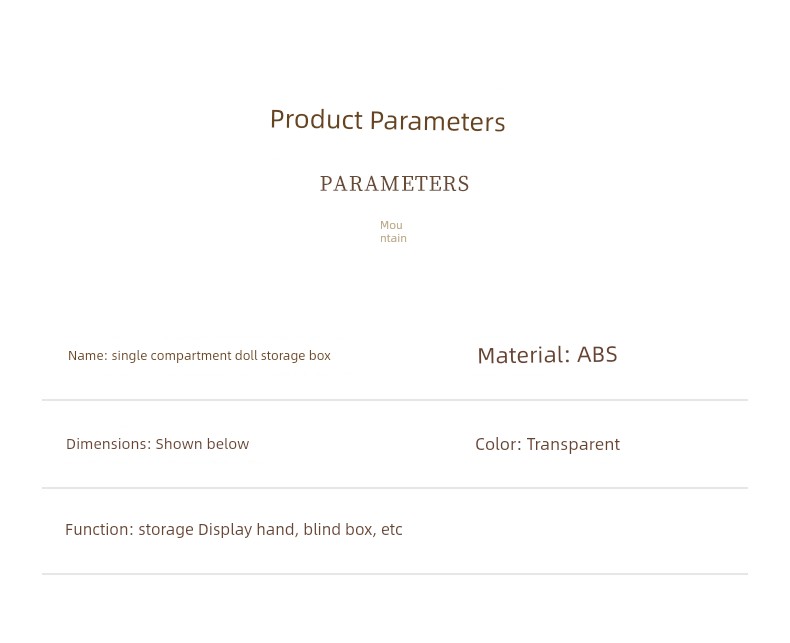Image resolution: width=790 pixels, height=643 pixels.
Task: Click the divider line below Function row
Action: (x=395, y=573)
